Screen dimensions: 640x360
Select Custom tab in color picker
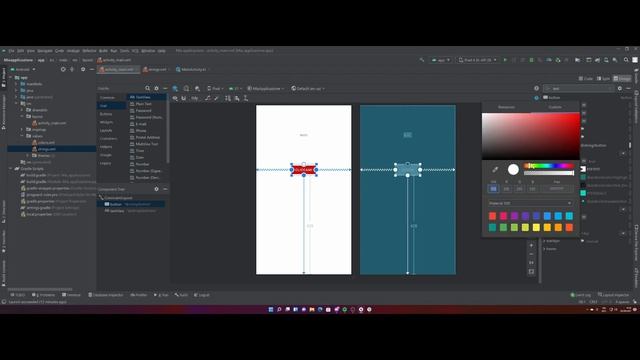point(555,107)
